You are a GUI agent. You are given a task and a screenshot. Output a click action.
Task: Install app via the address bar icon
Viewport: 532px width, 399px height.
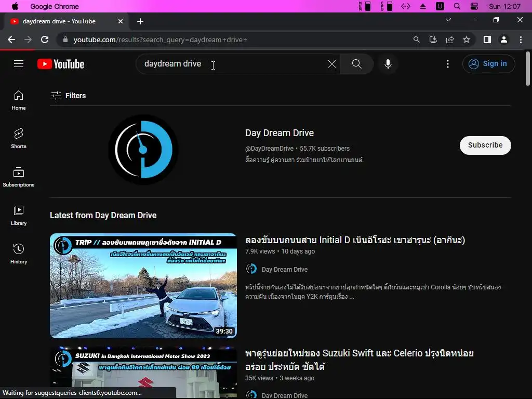[x=433, y=39]
